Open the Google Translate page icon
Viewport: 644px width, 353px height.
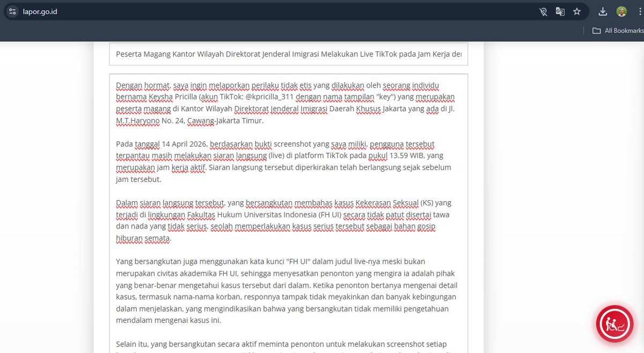click(560, 11)
